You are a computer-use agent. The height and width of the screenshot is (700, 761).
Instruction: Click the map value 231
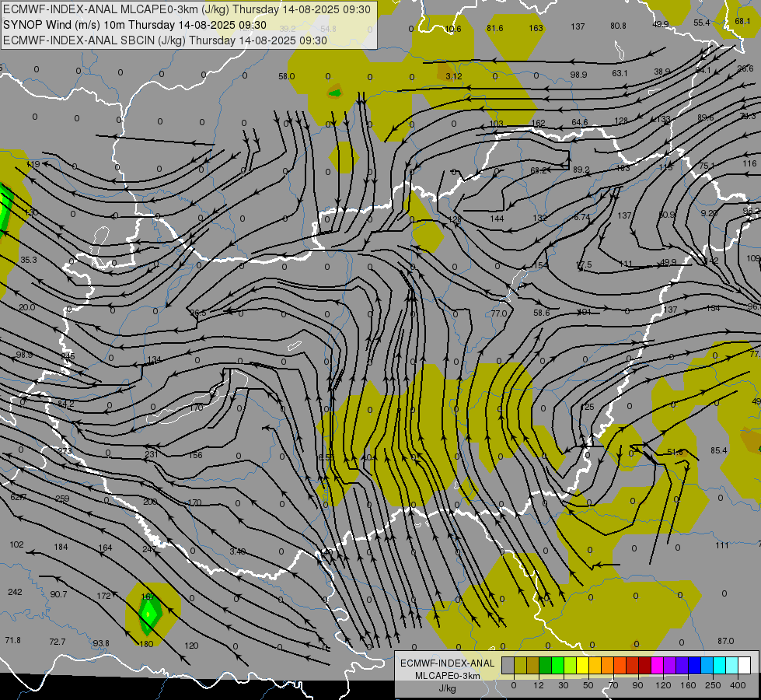(x=152, y=455)
